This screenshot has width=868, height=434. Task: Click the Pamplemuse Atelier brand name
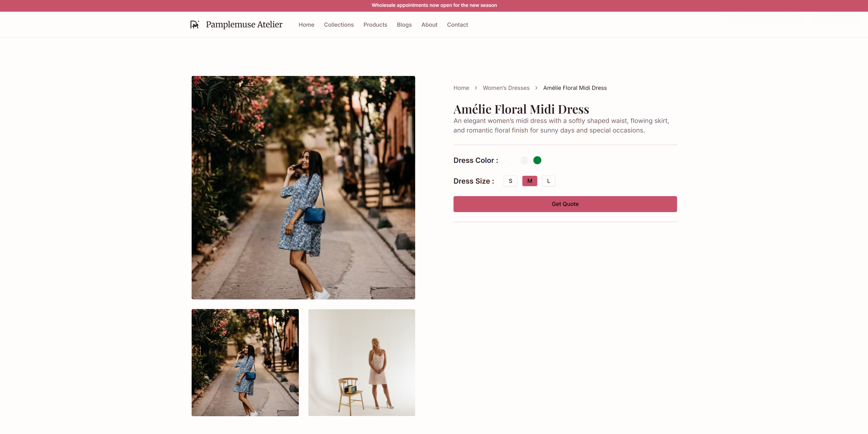244,25
